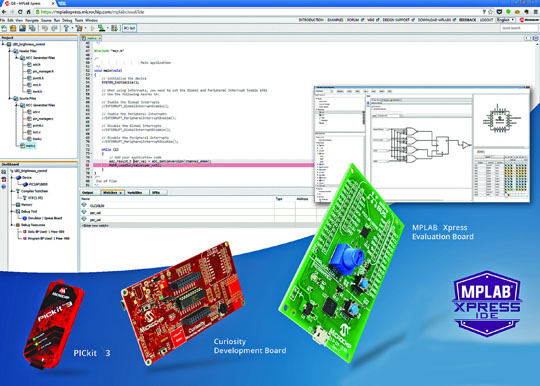Screen dimensions: 540x386
Task: Collapse the Header Files tree node
Action: point(10,51)
